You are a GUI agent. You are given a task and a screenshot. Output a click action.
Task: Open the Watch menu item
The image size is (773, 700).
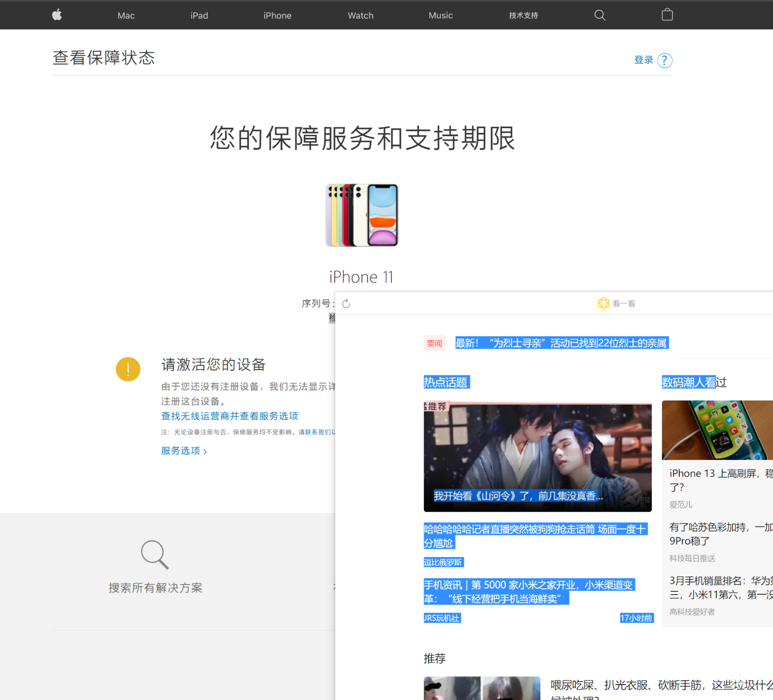point(360,15)
